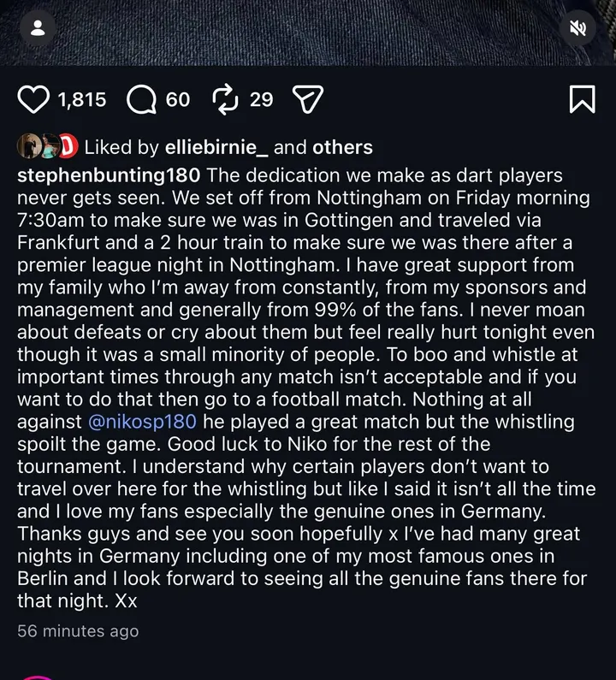616x680 pixels.
Task: Open comments via the speech bubble icon
Action: [x=141, y=100]
